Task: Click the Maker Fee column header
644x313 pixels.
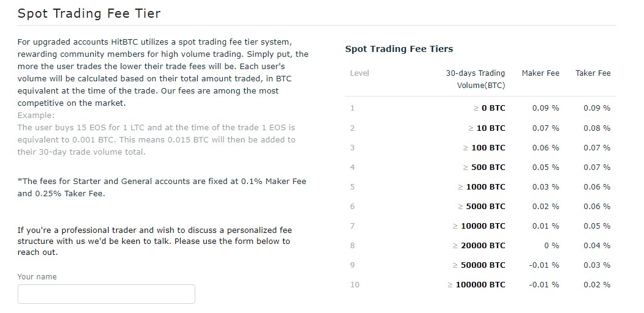Action: click(540, 73)
